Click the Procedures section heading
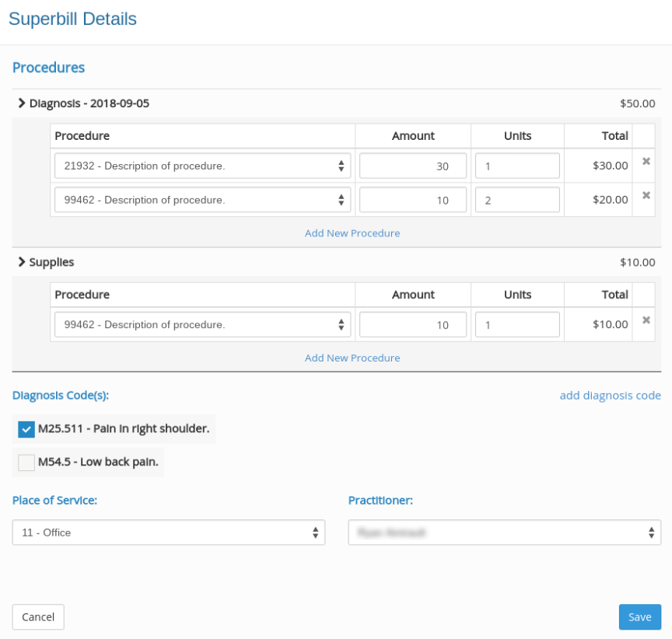 [48, 68]
